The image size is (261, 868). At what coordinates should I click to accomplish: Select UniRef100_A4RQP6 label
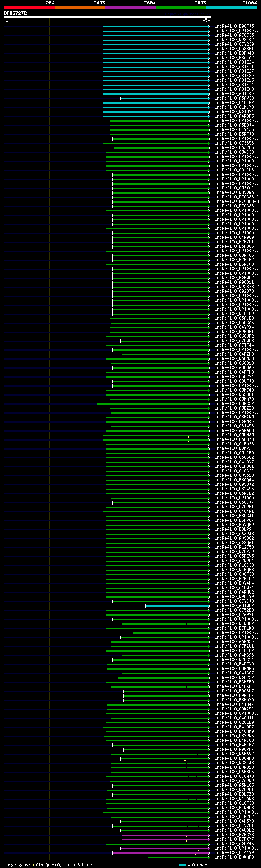tap(234, 116)
